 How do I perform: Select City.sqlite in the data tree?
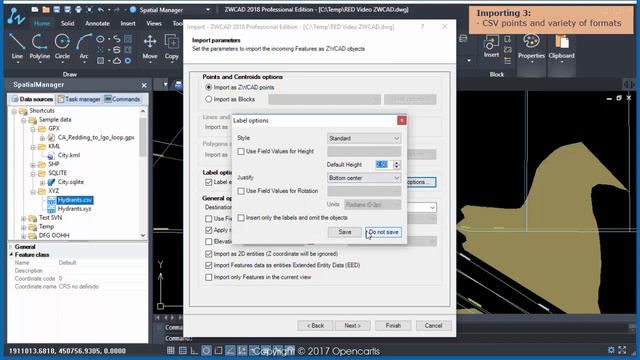(x=70, y=182)
